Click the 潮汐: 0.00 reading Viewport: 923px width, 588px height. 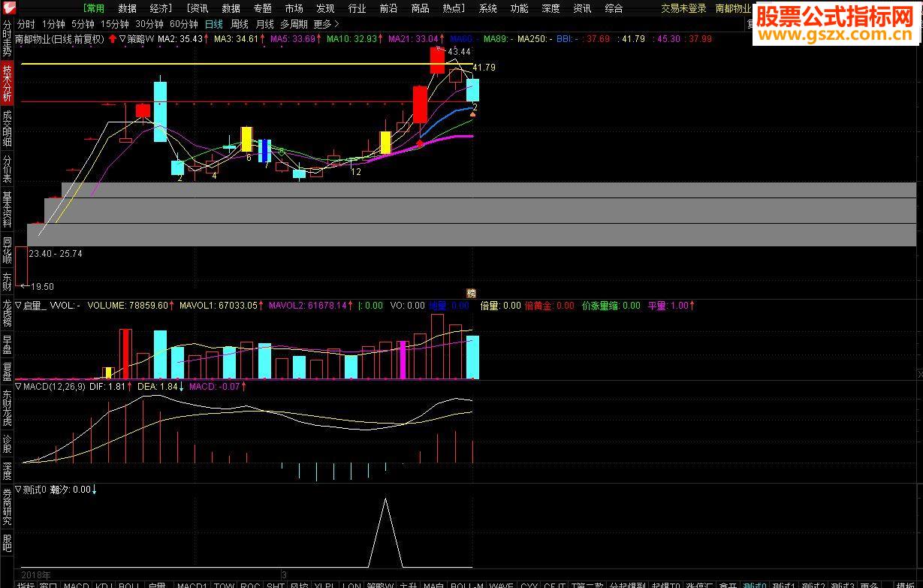coord(70,489)
